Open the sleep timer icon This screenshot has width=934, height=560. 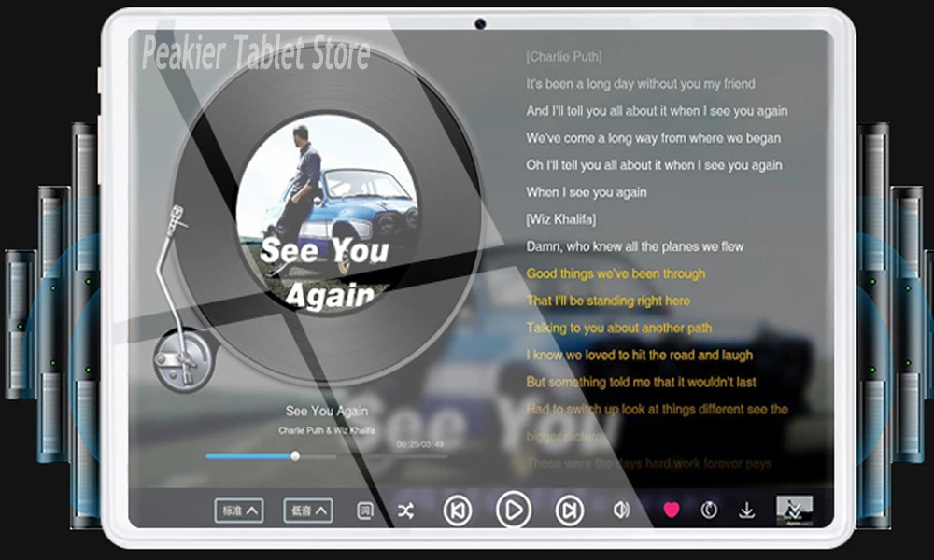coord(709,510)
